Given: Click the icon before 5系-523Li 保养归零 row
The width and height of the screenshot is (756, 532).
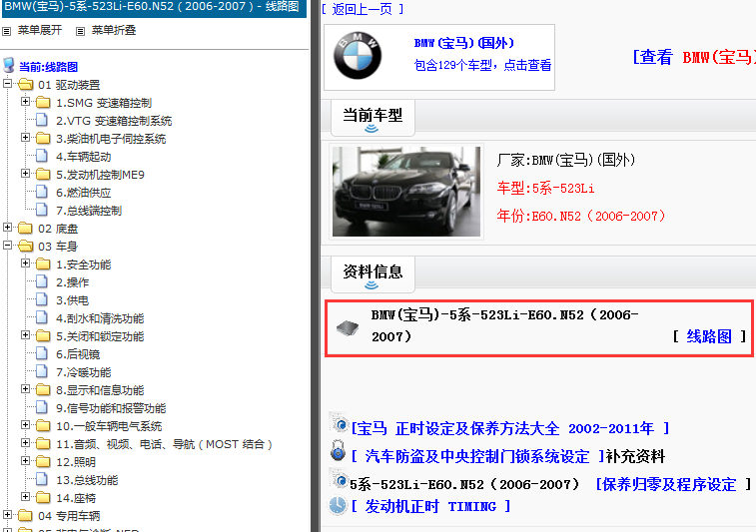Looking at the screenshot, I should pyautogui.click(x=340, y=479).
